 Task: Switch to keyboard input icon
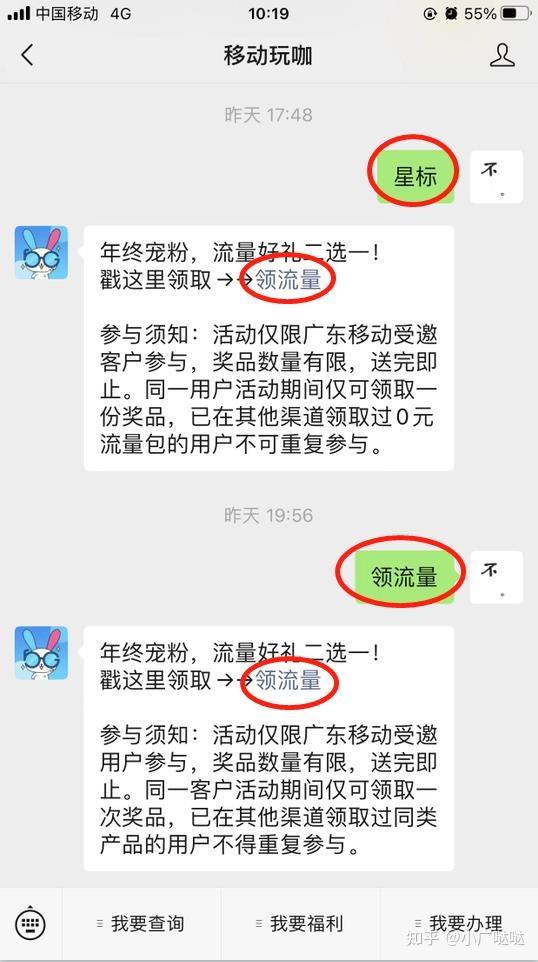coord(31,922)
